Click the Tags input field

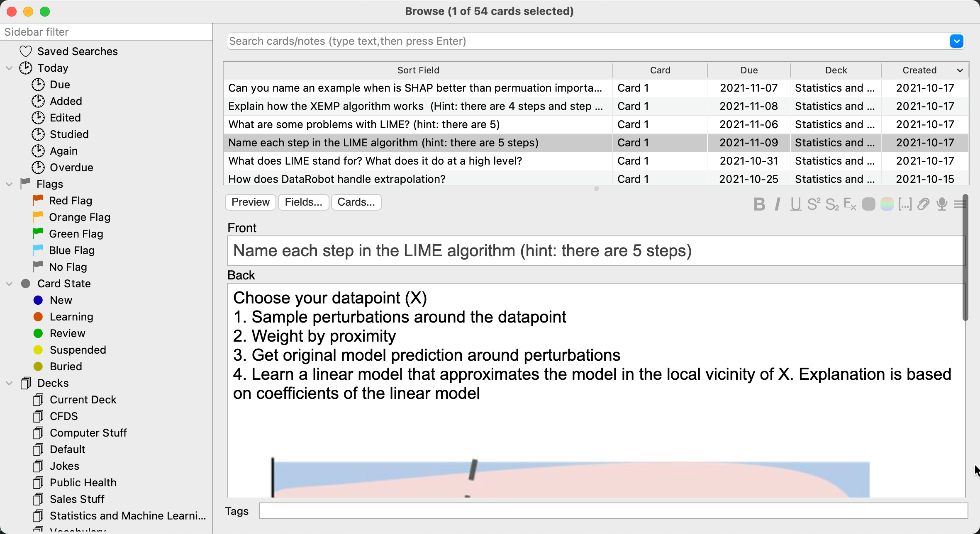point(613,511)
